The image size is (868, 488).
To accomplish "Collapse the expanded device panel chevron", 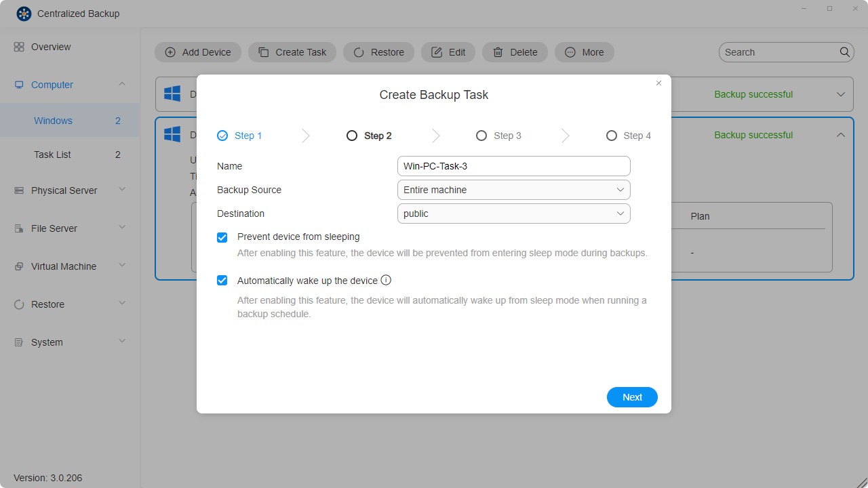I will (x=841, y=134).
